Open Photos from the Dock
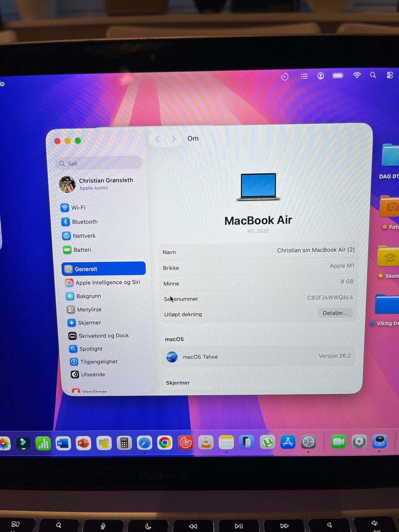 [4, 443]
